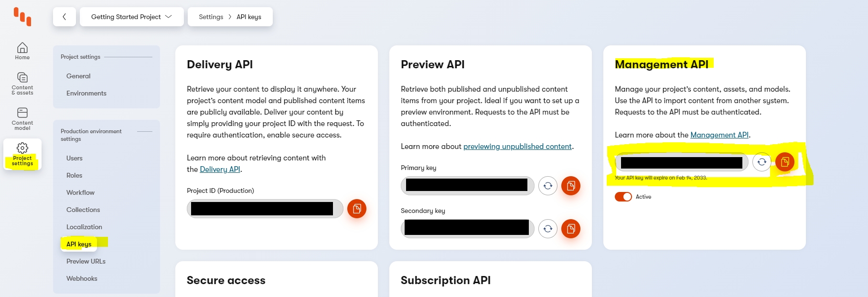
Task: Open the Content model section
Action: click(x=22, y=118)
